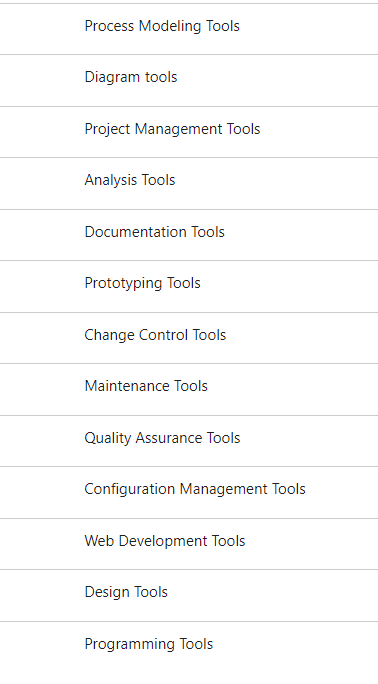Open Programming Tools from the list
Screen dimensions: 378x684
[x=189, y=647]
